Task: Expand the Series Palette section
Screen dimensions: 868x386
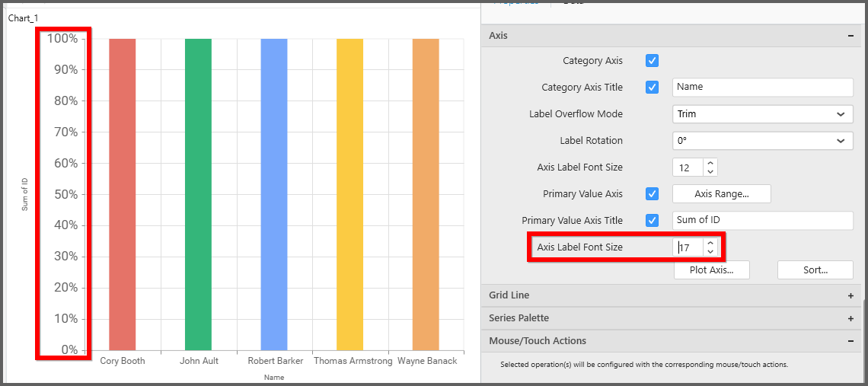Action: (x=850, y=318)
